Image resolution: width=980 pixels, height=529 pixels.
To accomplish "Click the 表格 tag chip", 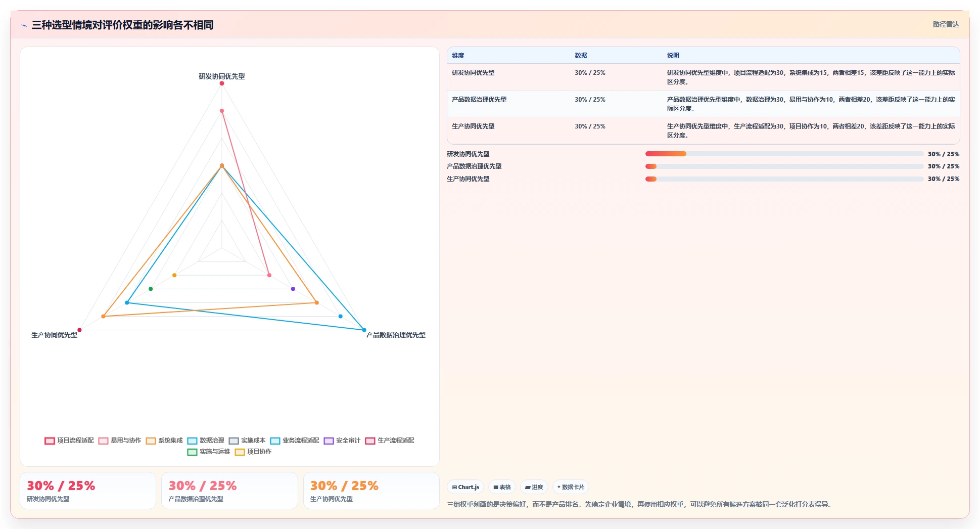I will coord(502,487).
